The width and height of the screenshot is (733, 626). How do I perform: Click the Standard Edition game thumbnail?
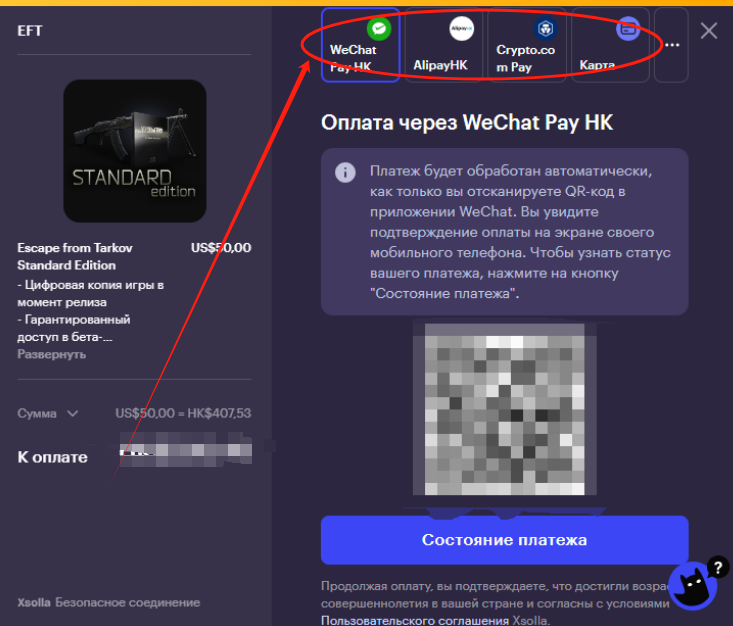pyautogui.click(x=135, y=151)
